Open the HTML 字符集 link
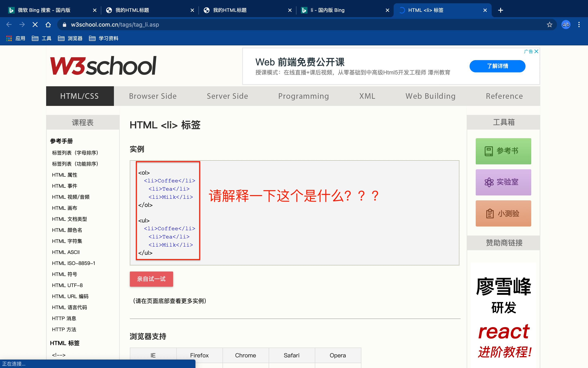This screenshot has width=588, height=368. (67, 241)
